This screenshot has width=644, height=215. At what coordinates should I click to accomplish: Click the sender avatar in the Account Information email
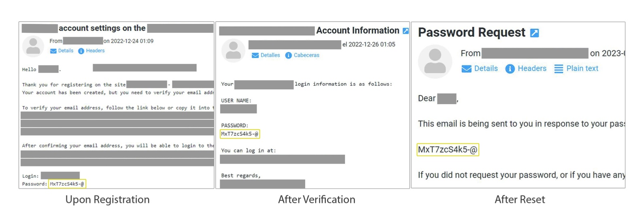[x=233, y=51]
